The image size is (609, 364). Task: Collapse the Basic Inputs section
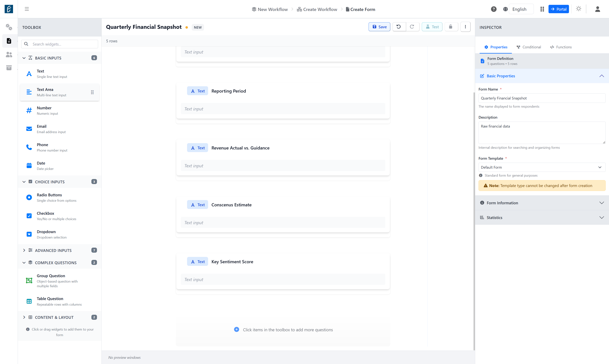click(x=60, y=58)
